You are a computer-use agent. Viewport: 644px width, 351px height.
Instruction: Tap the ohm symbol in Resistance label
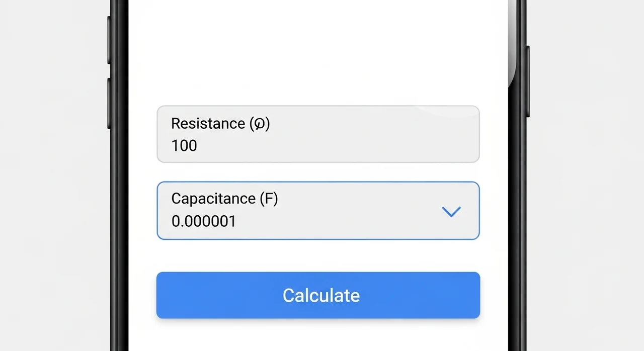tap(260, 124)
